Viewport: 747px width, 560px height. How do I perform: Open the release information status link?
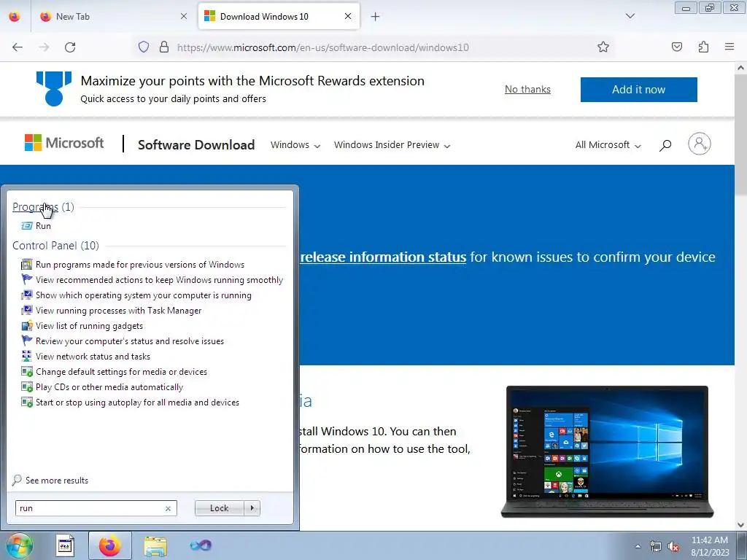383,257
